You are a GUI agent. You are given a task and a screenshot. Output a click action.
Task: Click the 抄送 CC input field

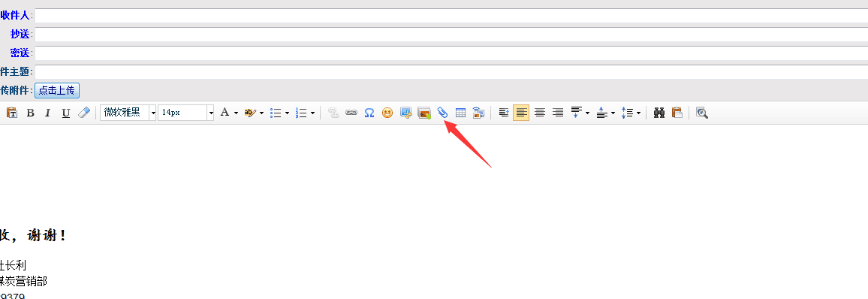[451, 35]
